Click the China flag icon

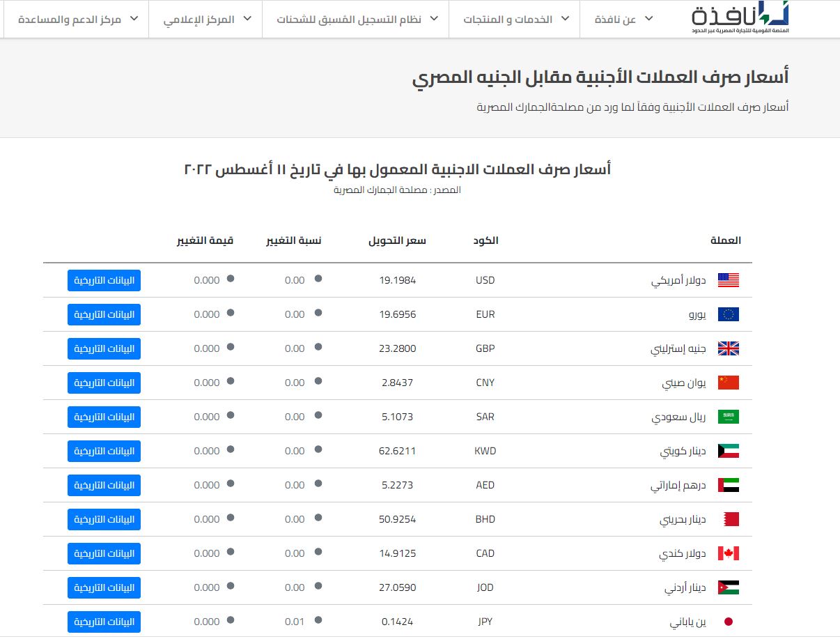728,383
